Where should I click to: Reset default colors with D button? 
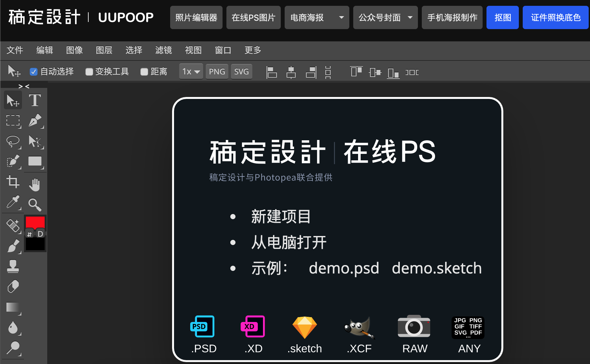click(x=40, y=233)
